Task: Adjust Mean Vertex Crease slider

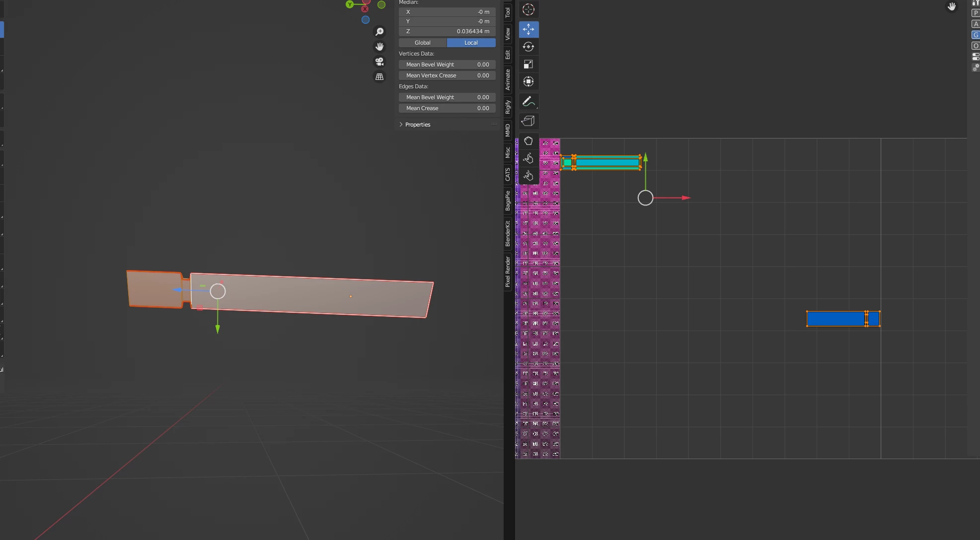Action: coord(447,75)
